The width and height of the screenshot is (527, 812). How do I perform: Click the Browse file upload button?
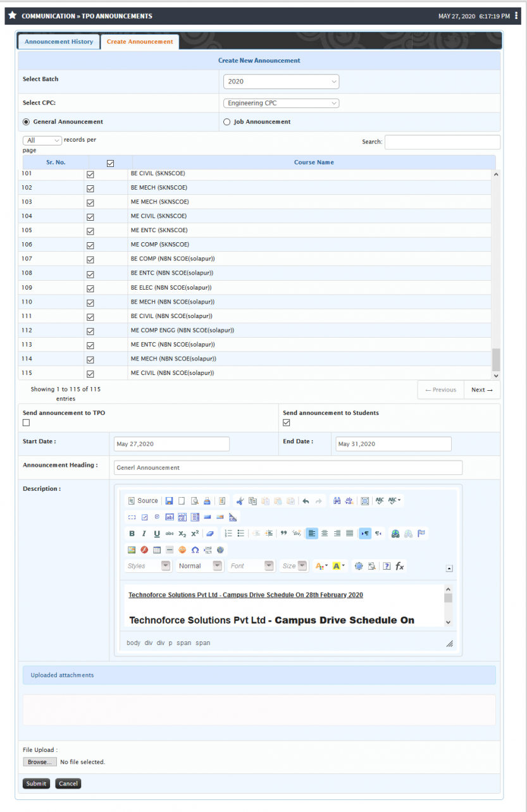40,762
